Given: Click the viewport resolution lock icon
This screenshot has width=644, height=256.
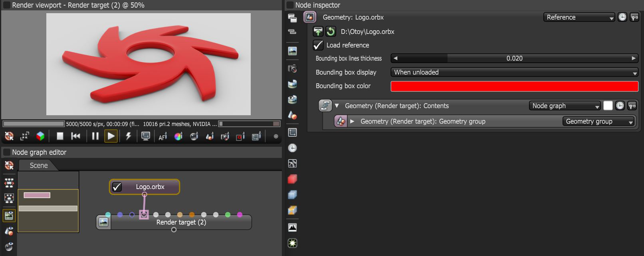Looking at the screenshot, I should click(x=24, y=136).
